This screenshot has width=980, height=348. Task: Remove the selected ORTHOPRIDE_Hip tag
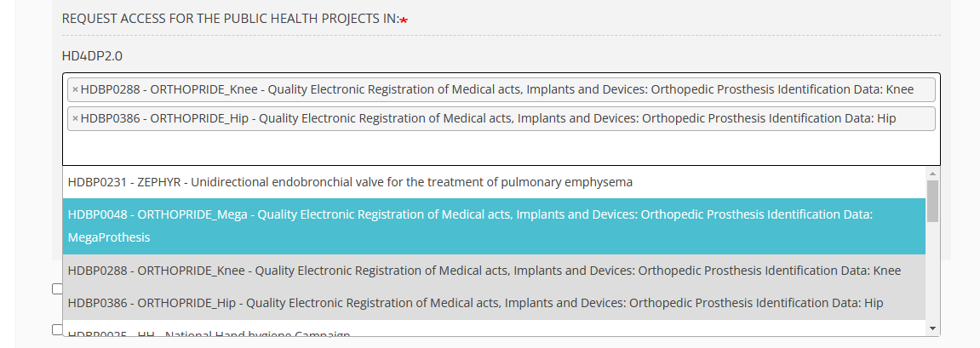click(x=75, y=119)
